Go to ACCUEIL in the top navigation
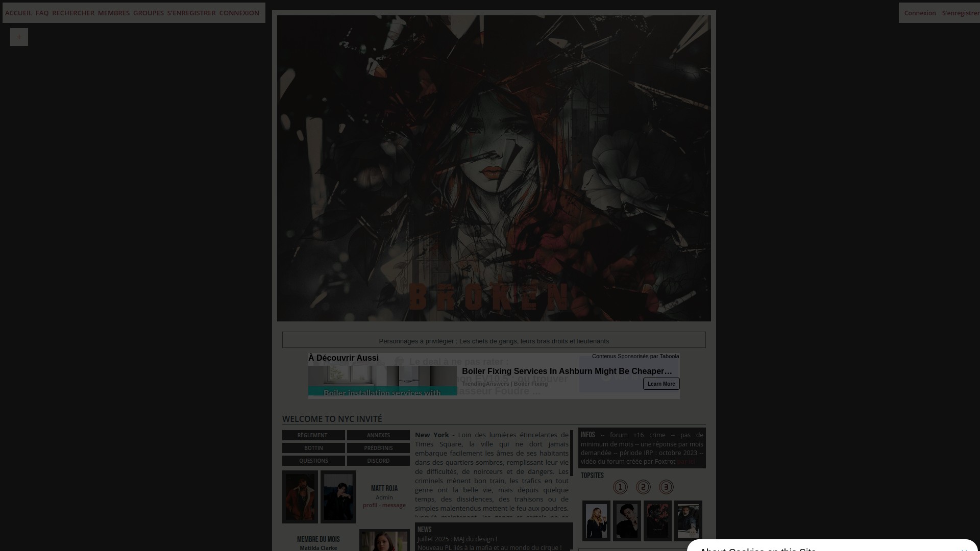The width and height of the screenshot is (980, 551). [18, 13]
